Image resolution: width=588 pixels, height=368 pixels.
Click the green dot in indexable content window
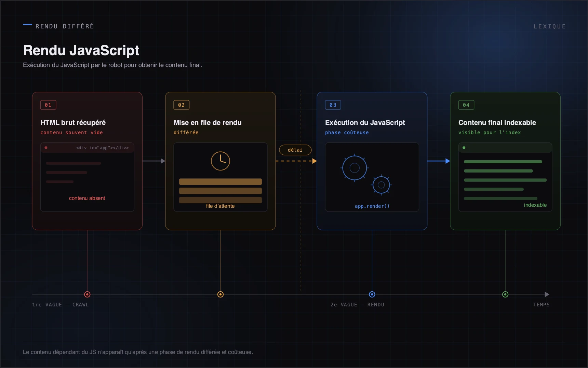coord(464,148)
